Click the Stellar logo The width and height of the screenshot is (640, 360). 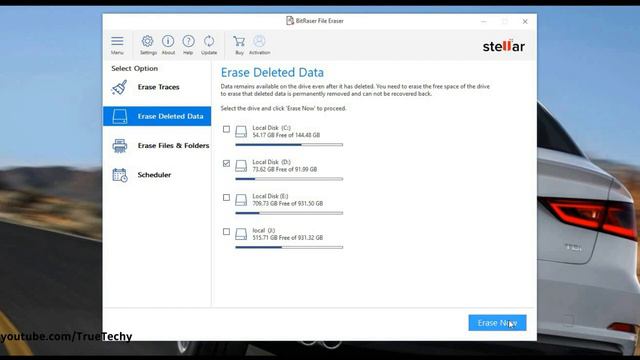point(504,46)
